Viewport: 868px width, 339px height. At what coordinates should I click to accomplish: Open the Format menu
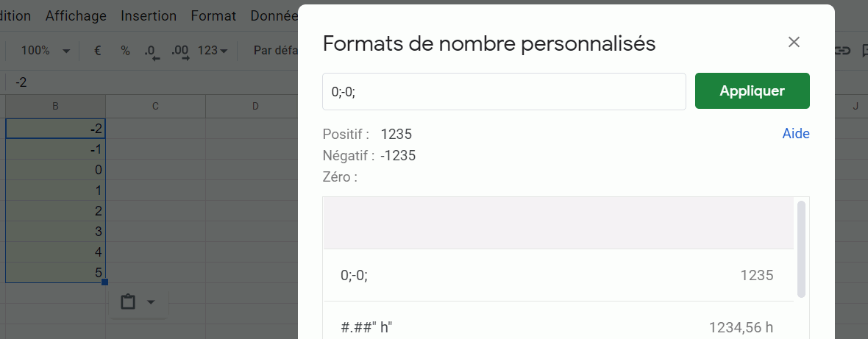pyautogui.click(x=213, y=15)
